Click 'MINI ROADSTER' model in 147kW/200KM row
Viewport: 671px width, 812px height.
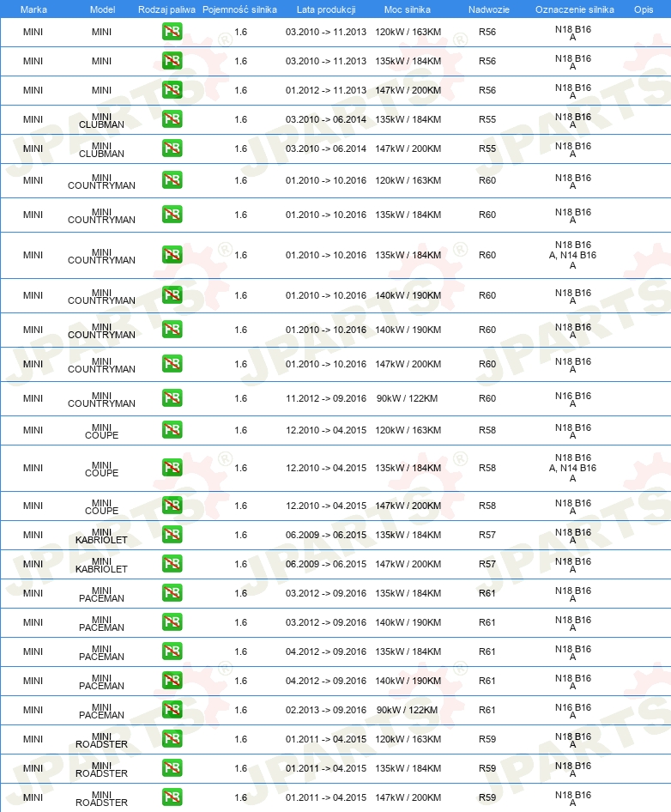point(101,798)
